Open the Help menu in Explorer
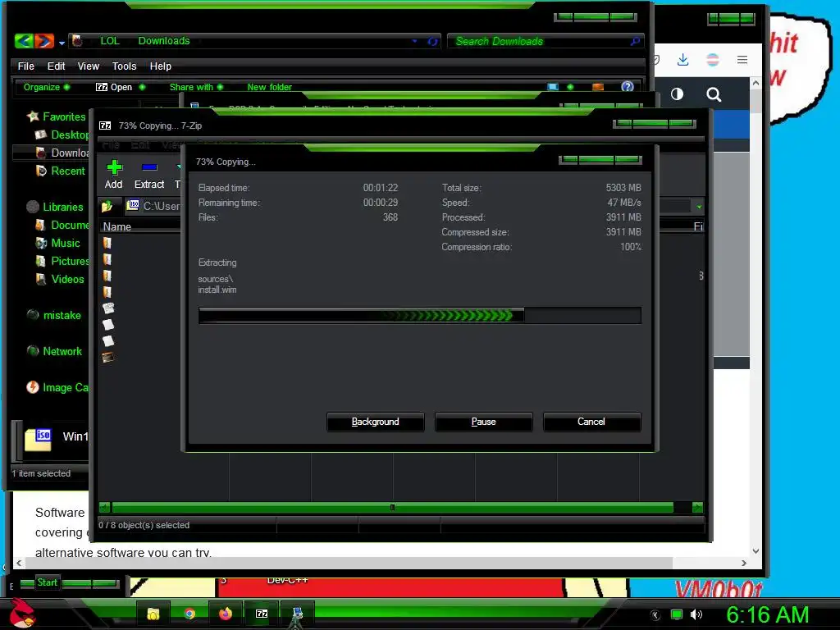 (160, 66)
